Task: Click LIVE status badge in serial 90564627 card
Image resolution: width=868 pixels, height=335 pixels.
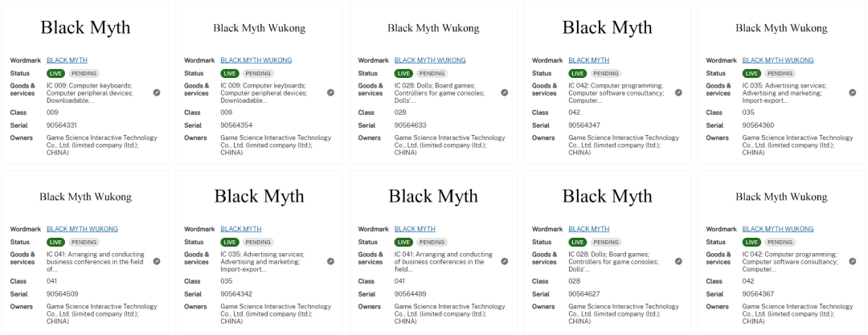Action: point(578,242)
